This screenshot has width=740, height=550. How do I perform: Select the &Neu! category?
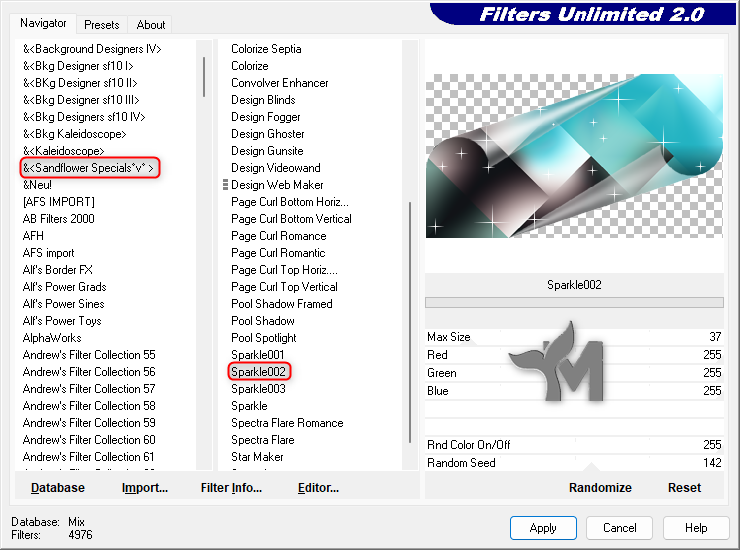37,185
